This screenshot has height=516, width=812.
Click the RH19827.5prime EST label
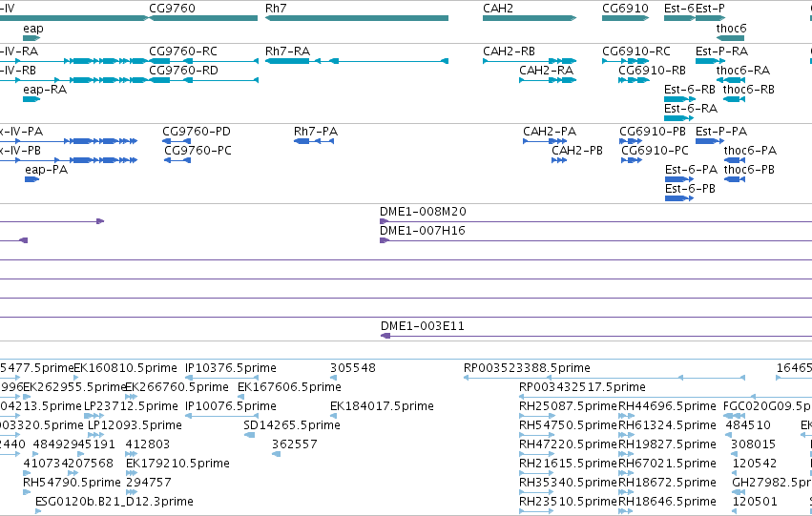point(667,444)
